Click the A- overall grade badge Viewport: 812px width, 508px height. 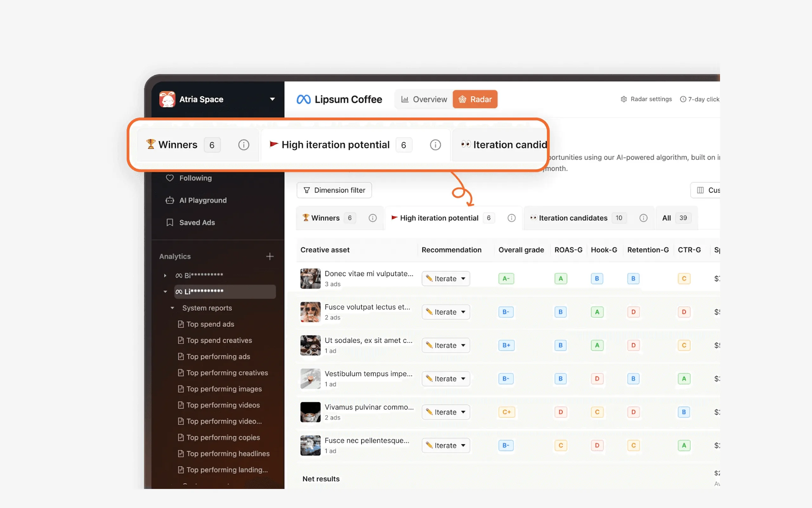click(x=506, y=278)
